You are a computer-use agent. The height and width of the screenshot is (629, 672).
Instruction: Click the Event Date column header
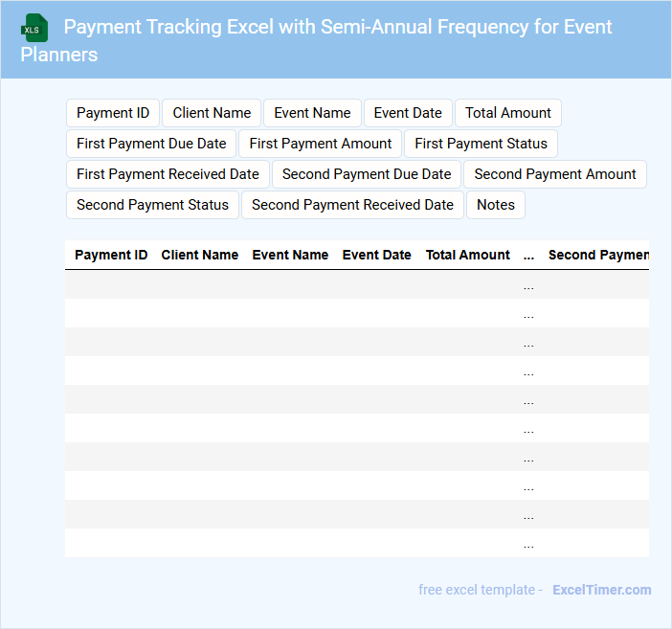[x=377, y=255]
